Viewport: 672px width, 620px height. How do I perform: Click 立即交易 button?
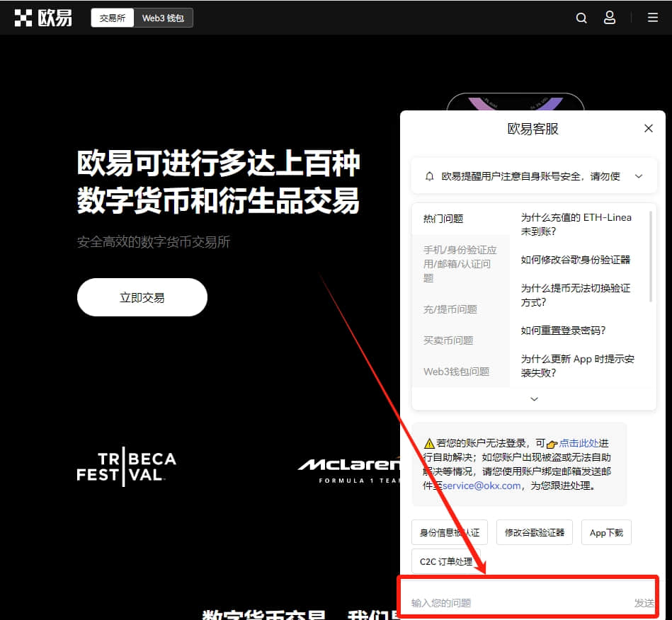tap(142, 297)
